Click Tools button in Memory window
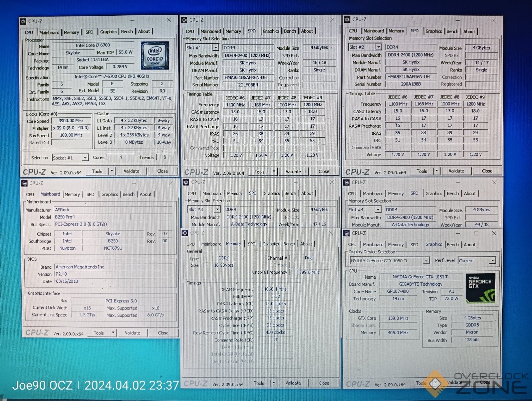 [259, 383]
